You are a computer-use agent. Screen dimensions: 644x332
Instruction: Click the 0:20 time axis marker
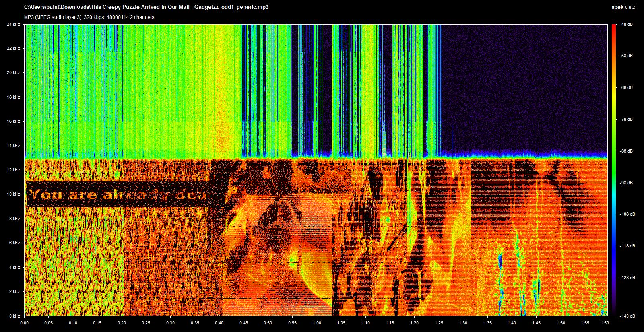(x=122, y=323)
